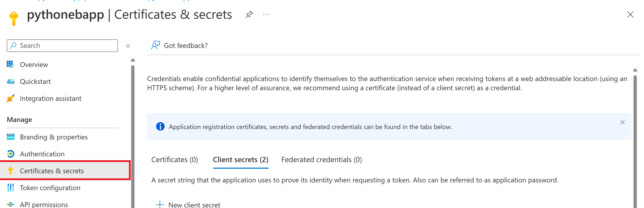Viewport: 644px width, 208px height.
Task: Click the Branding & properties icon
Action: (x=10, y=137)
